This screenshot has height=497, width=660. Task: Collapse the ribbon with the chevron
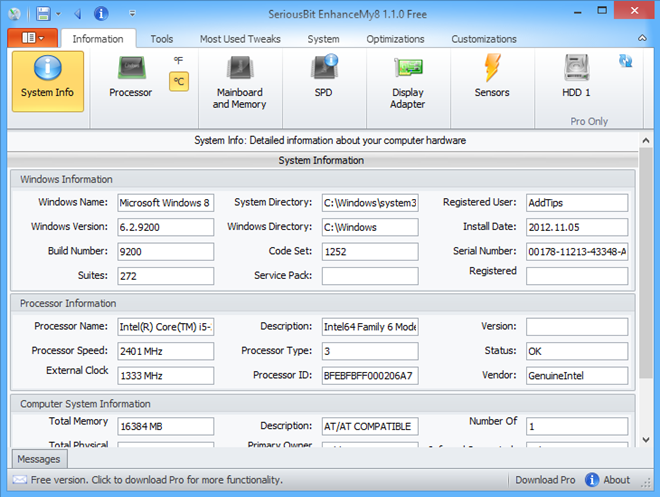click(x=642, y=38)
